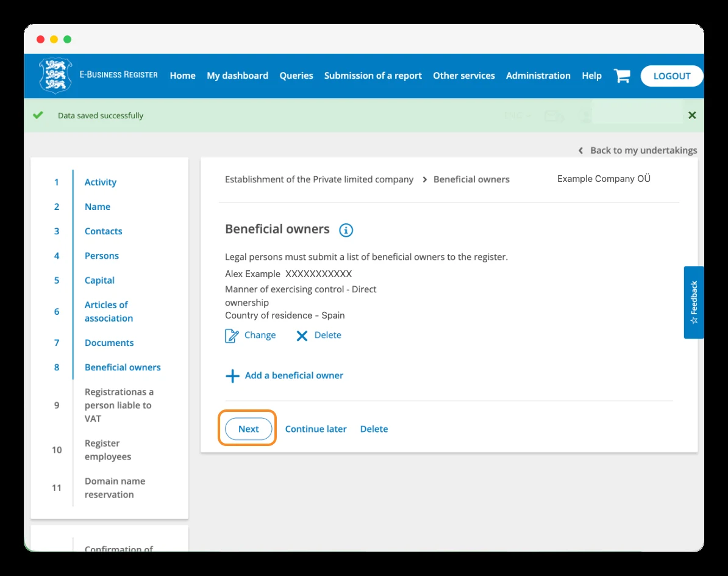Go to step 6 Articles of association
The image size is (728, 576).
109,311
